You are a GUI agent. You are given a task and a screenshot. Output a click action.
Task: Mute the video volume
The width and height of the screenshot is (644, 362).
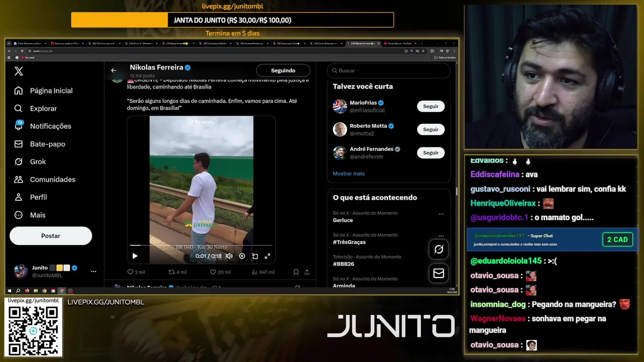pos(229,256)
